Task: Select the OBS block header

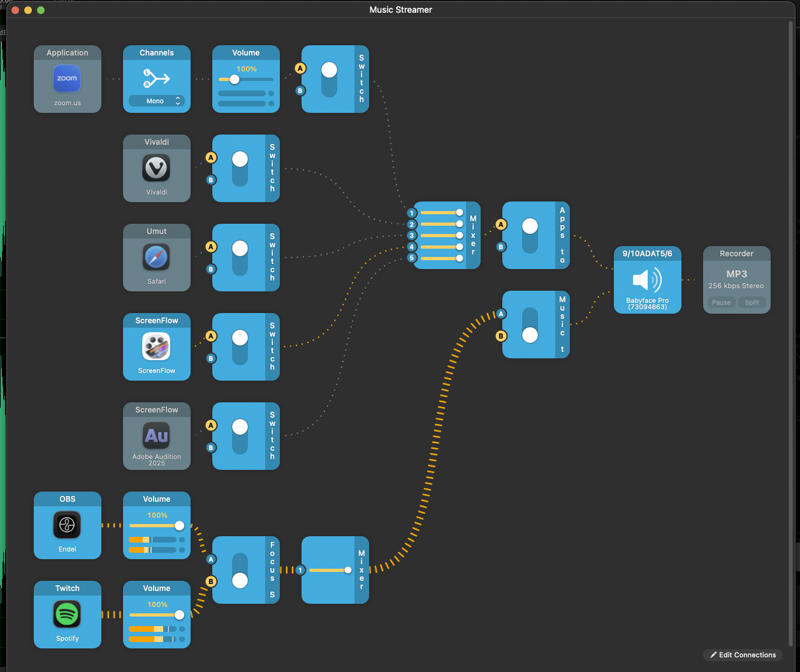Action: (67, 499)
